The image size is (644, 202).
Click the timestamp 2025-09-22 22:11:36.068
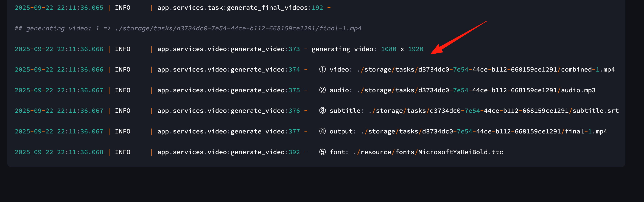[59, 152]
